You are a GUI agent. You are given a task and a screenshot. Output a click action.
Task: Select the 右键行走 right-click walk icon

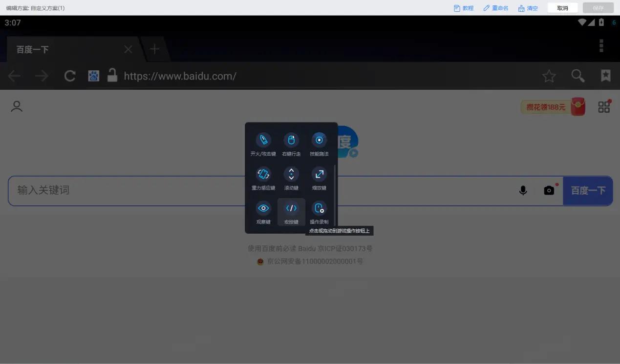click(x=291, y=140)
